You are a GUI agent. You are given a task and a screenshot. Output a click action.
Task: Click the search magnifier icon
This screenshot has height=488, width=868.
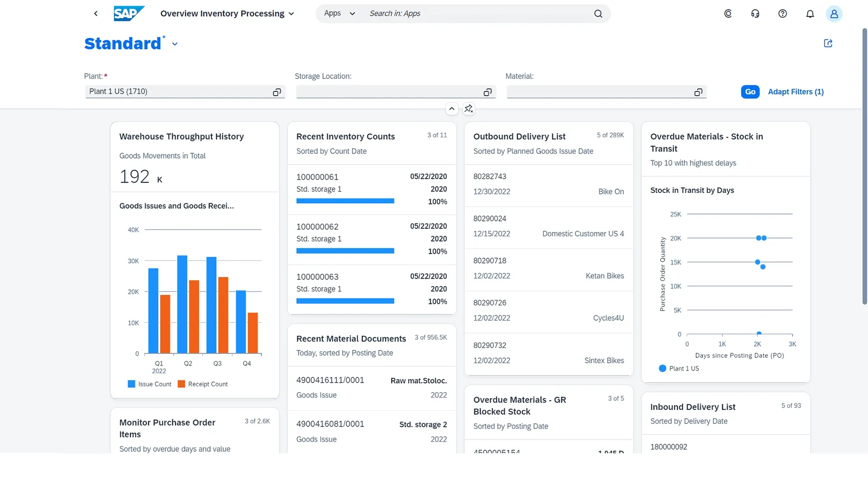pos(598,14)
